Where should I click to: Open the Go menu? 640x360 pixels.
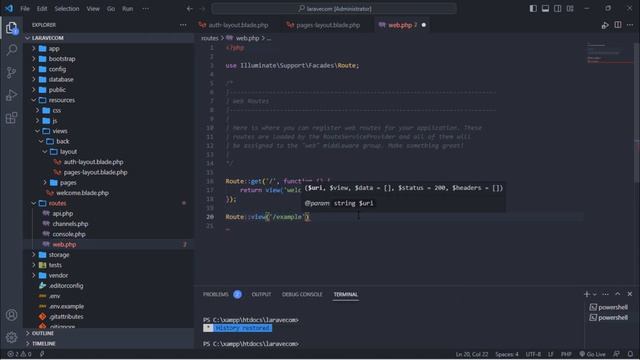point(111,9)
